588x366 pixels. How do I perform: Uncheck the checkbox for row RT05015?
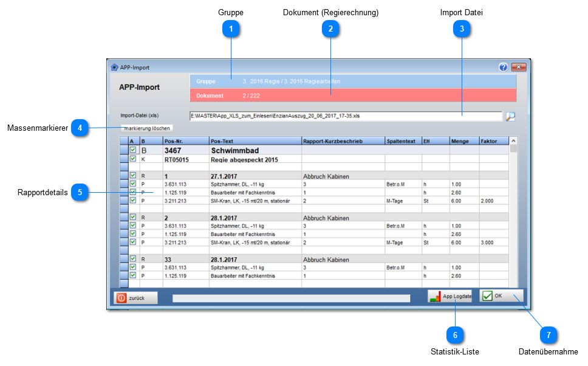[133, 159]
